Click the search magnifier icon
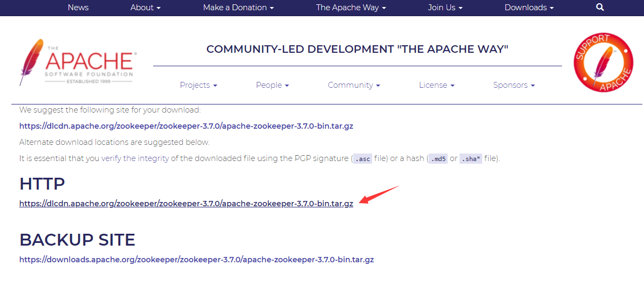This screenshot has width=644, height=286. click(x=600, y=8)
